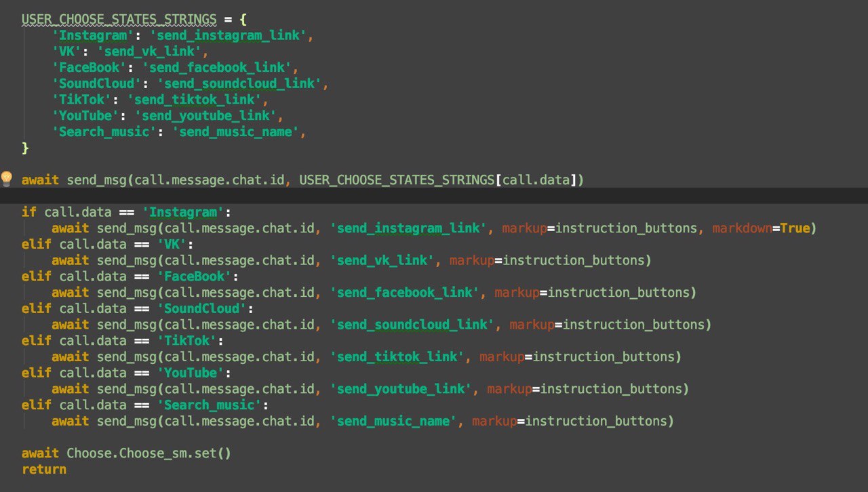Click 'send_vk_link' inside the send_msg call
This screenshot has width=868, height=492.
[382, 260]
